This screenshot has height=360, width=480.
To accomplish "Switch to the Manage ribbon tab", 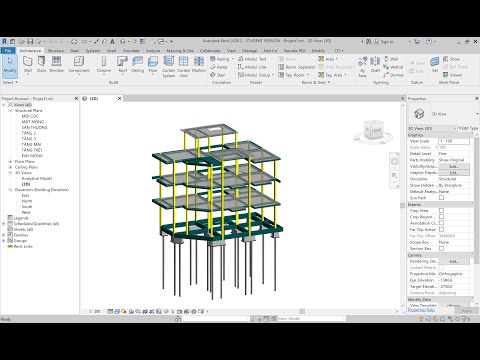I will point(249,51).
